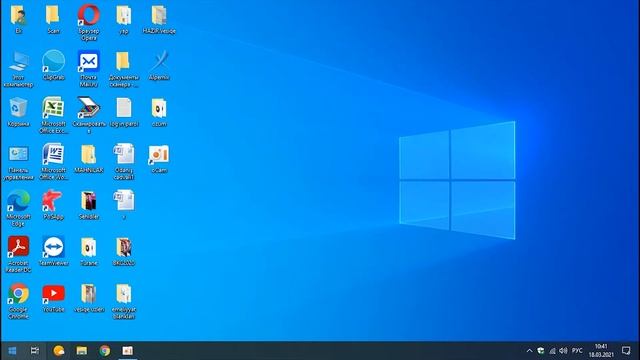Change the РУС input language

pyautogui.click(x=577, y=351)
